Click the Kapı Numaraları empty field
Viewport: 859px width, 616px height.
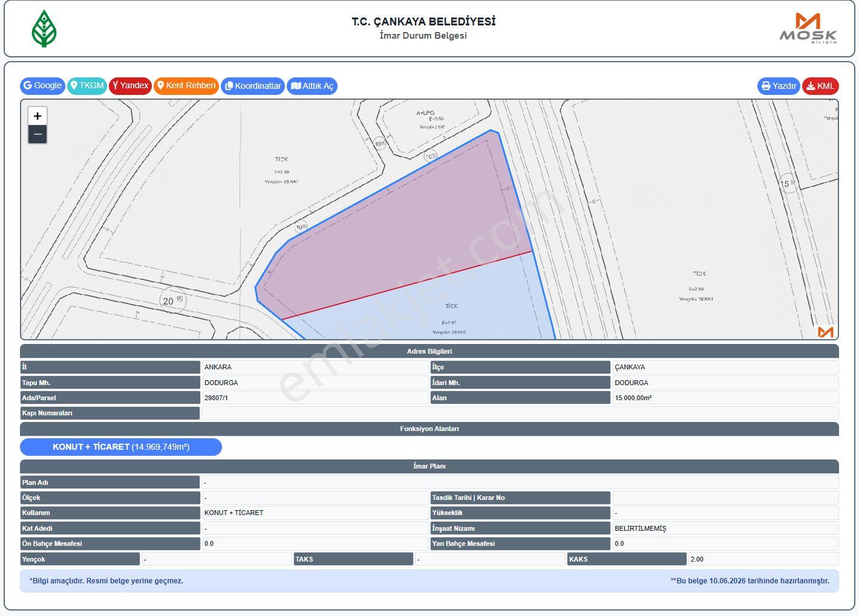(520, 413)
